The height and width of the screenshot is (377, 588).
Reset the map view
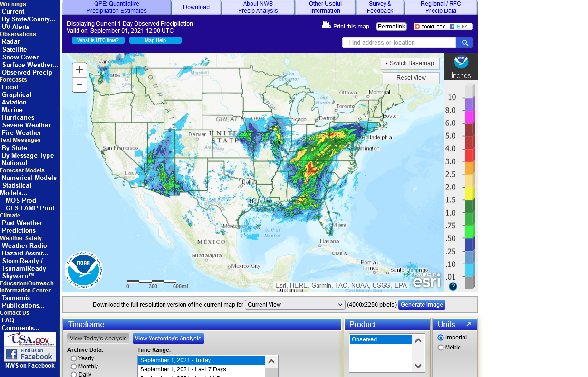(411, 78)
